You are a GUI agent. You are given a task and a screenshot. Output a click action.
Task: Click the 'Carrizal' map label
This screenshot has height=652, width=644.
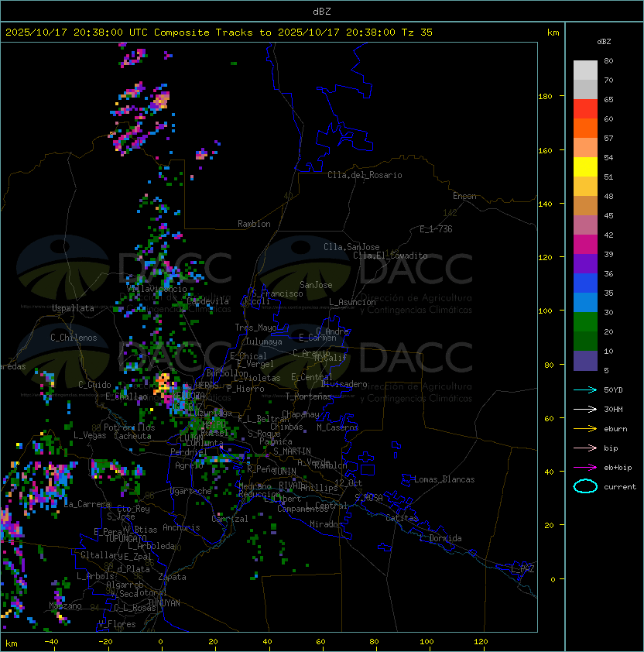point(230,519)
